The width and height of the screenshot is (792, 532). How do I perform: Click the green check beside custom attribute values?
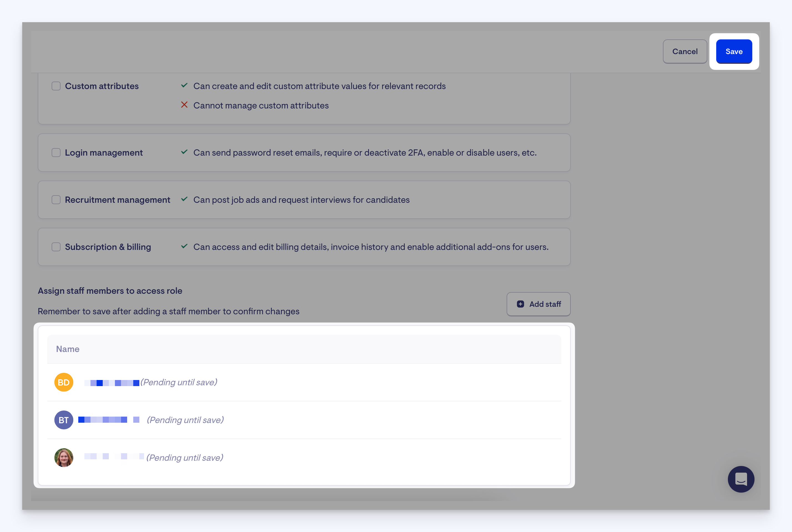point(184,85)
